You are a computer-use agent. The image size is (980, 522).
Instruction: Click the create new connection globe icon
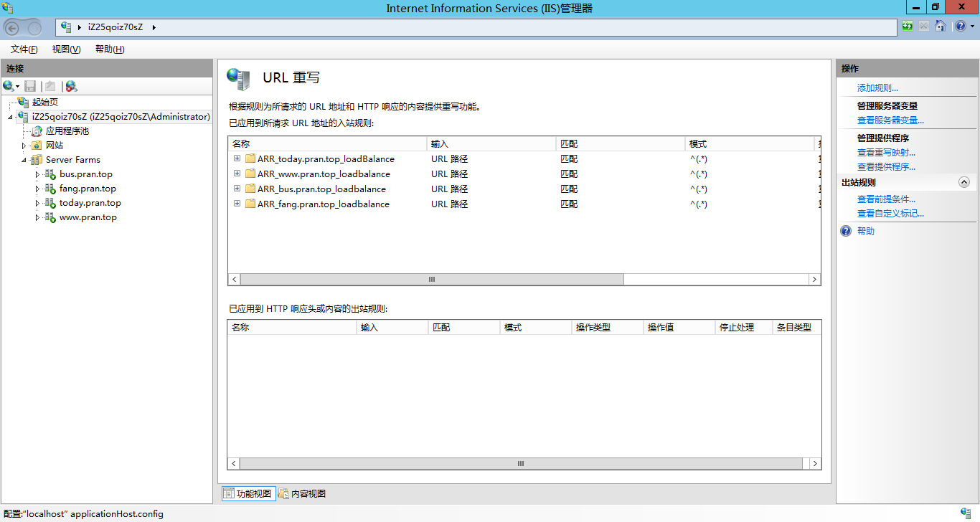click(9, 86)
